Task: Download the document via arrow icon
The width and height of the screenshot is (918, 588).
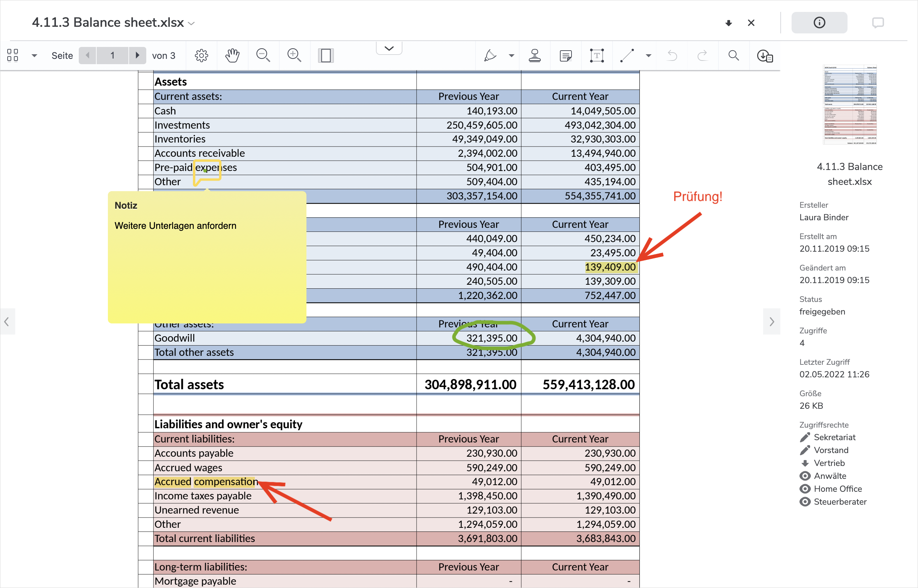Action: (728, 23)
